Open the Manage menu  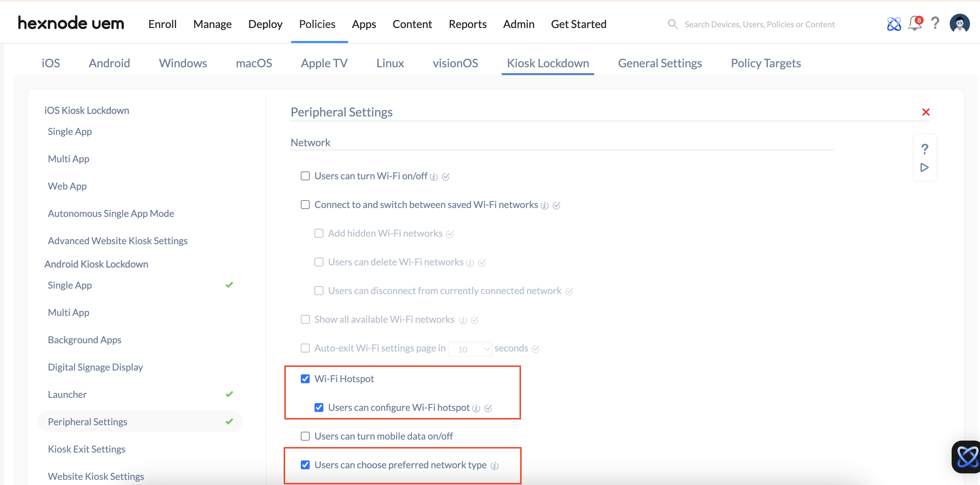pyautogui.click(x=212, y=24)
